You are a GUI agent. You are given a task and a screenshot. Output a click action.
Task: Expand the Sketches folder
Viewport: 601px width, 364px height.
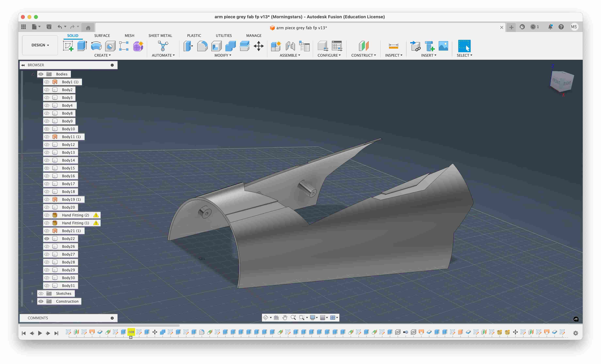pyautogui.click(x=32, y=293)
